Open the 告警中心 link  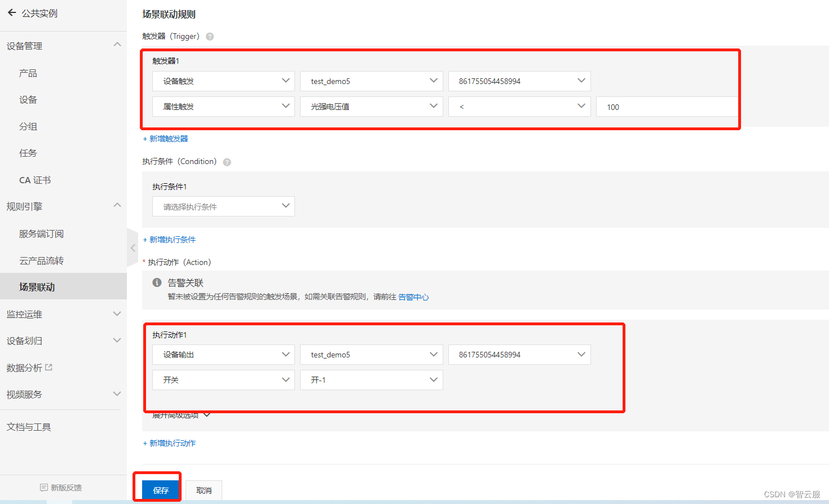[413, 297]
